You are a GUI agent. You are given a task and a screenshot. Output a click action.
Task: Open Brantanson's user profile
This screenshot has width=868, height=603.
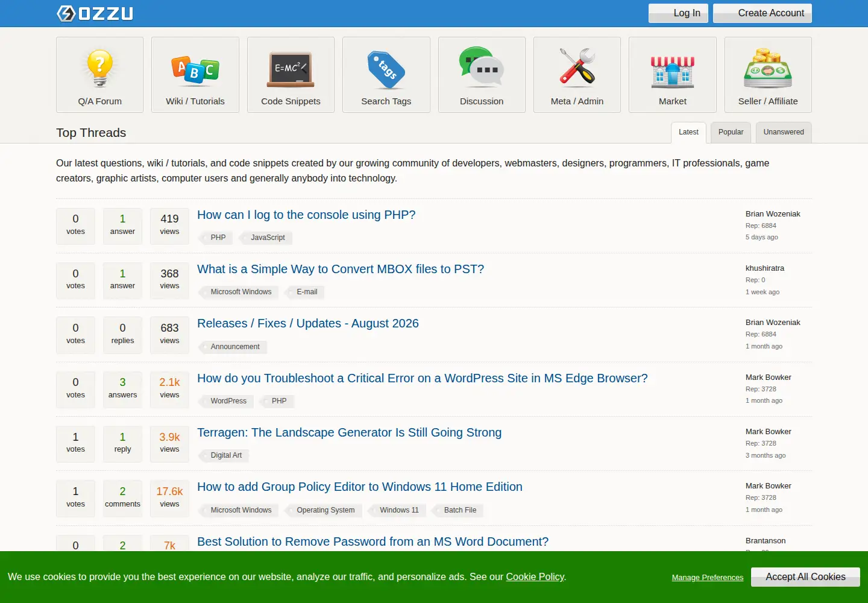point(766,541)
